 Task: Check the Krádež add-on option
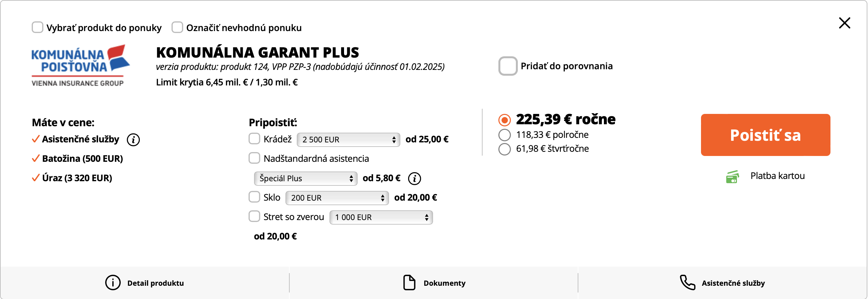[254, 138]
